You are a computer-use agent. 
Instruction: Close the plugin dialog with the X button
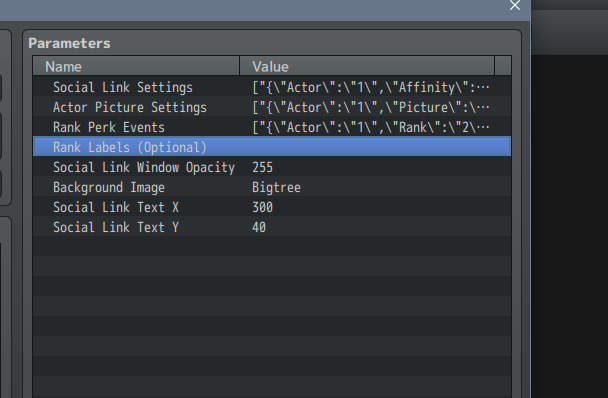tap(515, 5)
